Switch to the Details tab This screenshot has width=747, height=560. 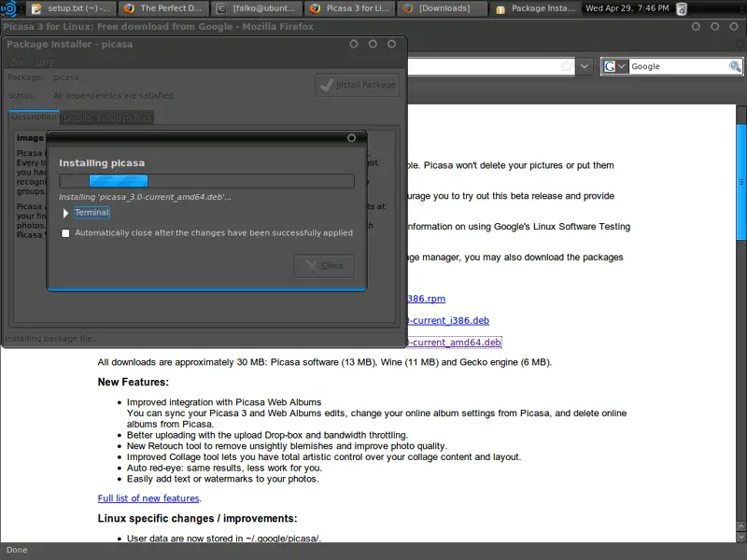click(77, 118)
